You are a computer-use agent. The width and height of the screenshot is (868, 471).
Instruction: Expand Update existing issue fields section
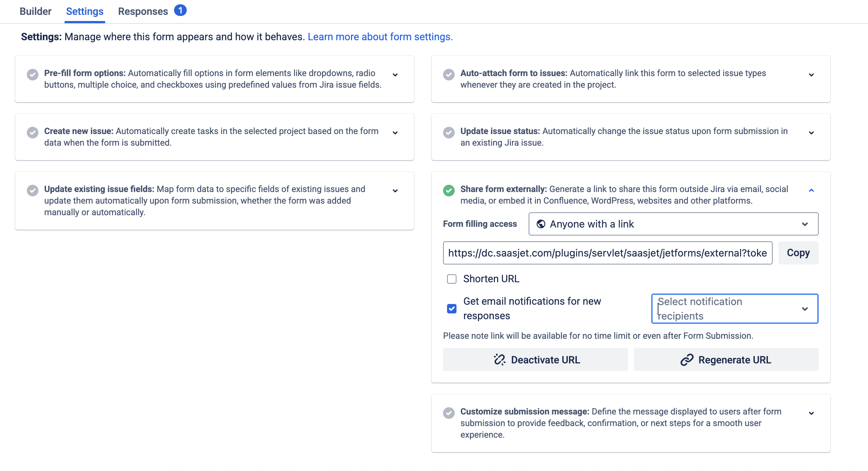[x=395, y=191]
